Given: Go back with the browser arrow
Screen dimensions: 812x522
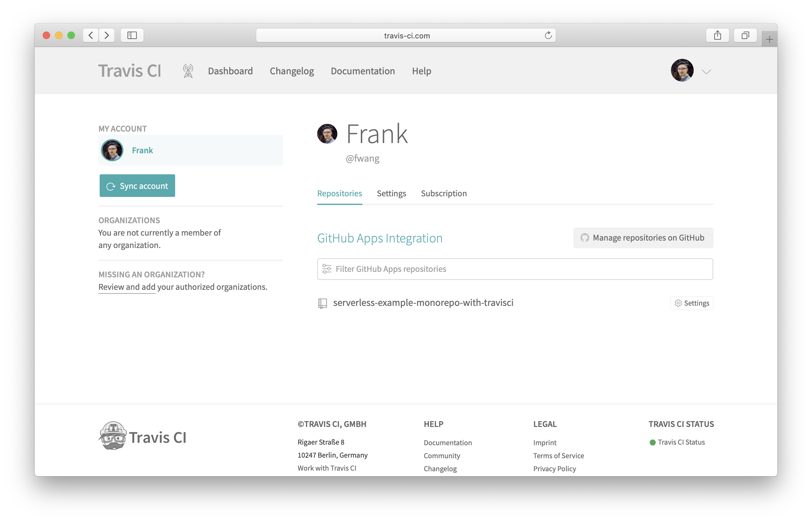Looking at the screenshot, I should coord(91,35).
